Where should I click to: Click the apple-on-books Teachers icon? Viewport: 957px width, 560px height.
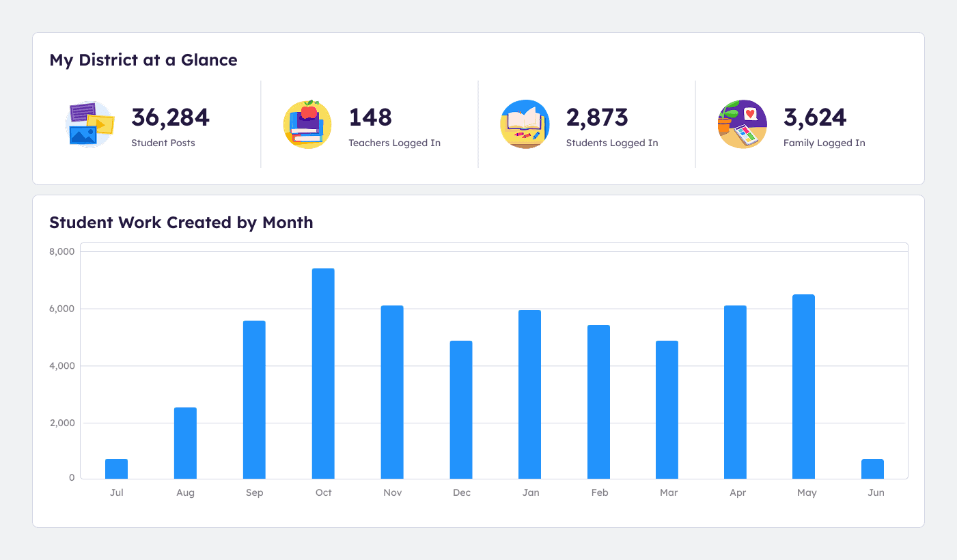pos(307,124)
